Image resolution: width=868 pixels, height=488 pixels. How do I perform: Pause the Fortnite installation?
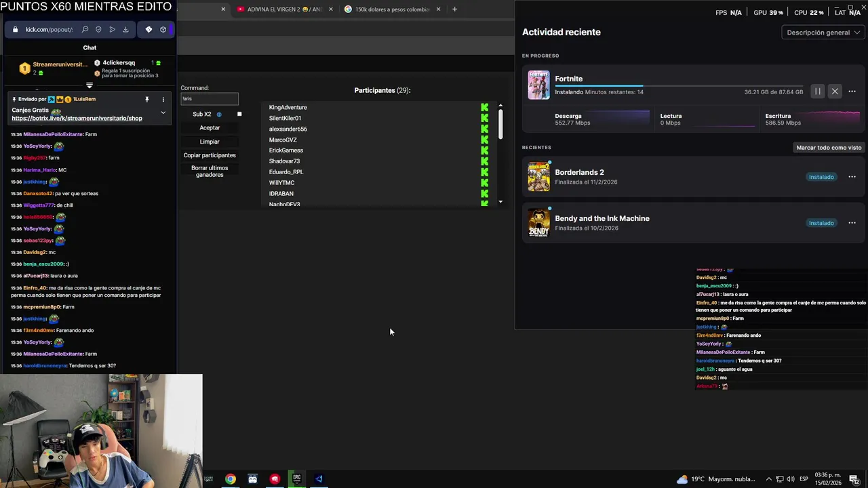click(x=818, y=91)
